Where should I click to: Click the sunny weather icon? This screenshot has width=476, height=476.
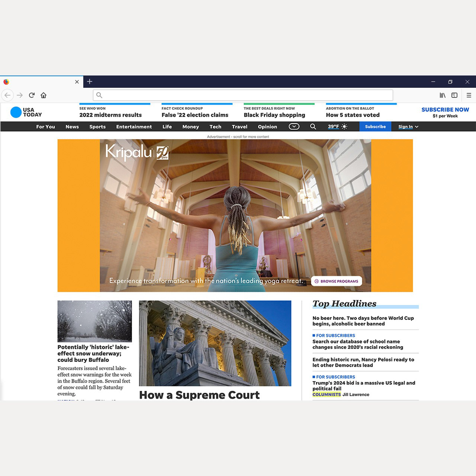(x=344, y=126)
